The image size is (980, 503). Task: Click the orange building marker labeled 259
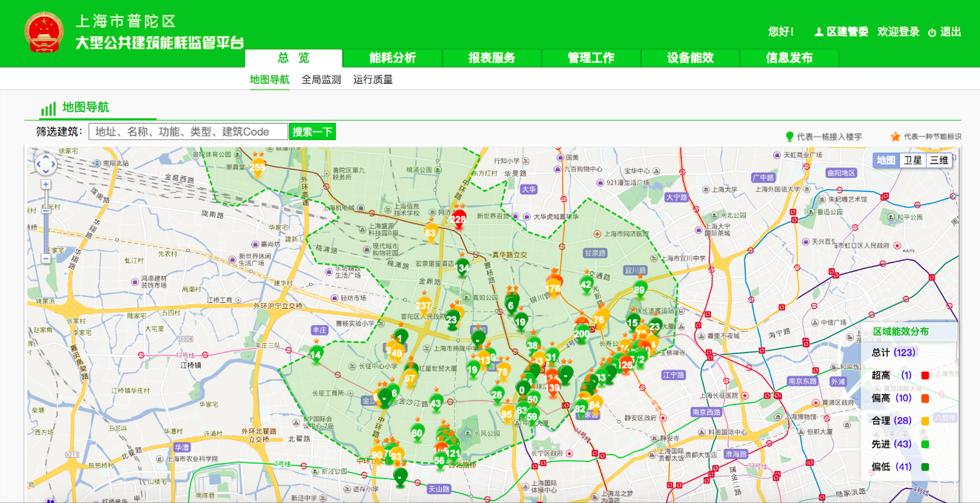[x=257, y=167]
